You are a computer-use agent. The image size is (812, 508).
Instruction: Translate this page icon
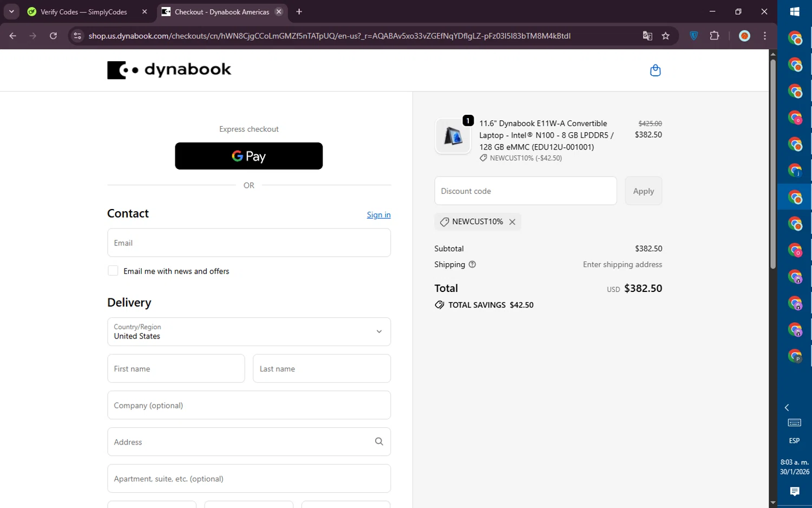point(647,36)
